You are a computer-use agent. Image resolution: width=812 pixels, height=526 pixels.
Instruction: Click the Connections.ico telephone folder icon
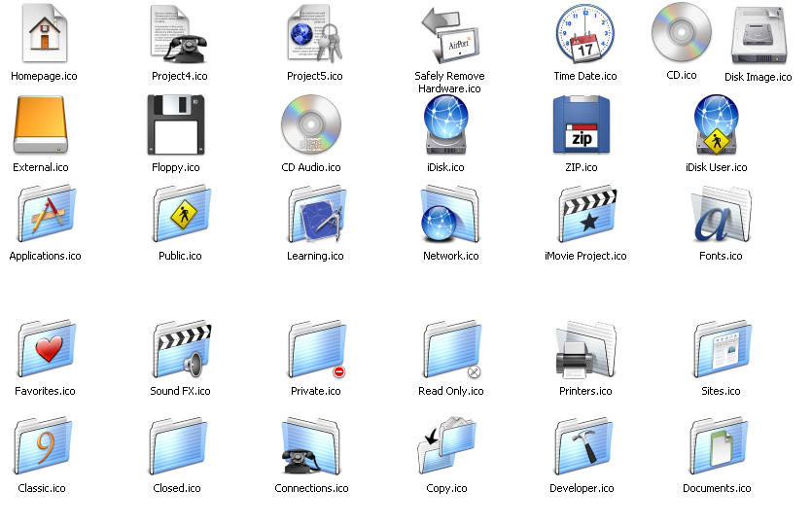pyautogui.click(x=311, y=445)
